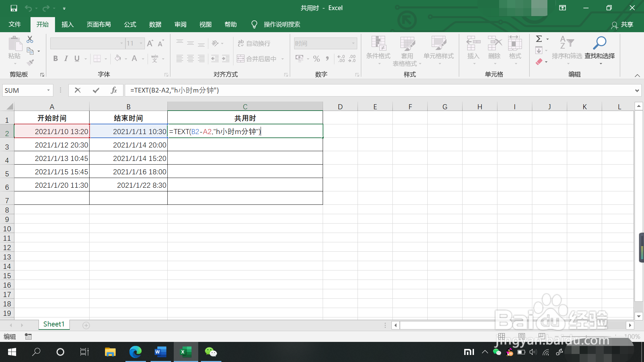Viewport: 644px width, 362px height.
Task: Select the Sheet1 worksheet tab
Action: coord(54,324)
